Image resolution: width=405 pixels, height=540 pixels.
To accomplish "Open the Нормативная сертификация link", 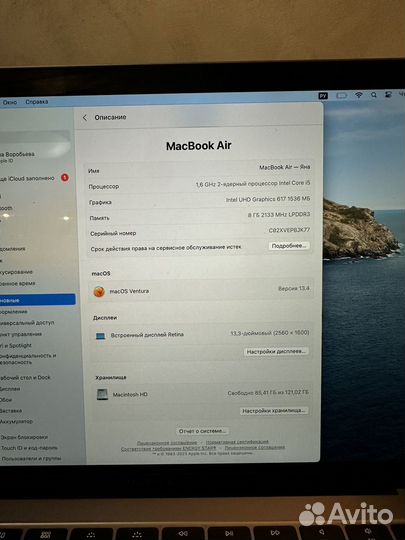I will 237,442.
